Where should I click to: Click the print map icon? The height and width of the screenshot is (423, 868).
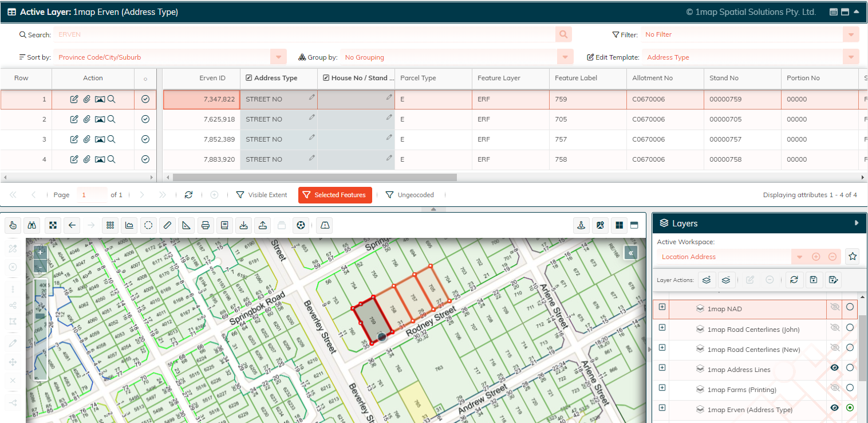205,225
